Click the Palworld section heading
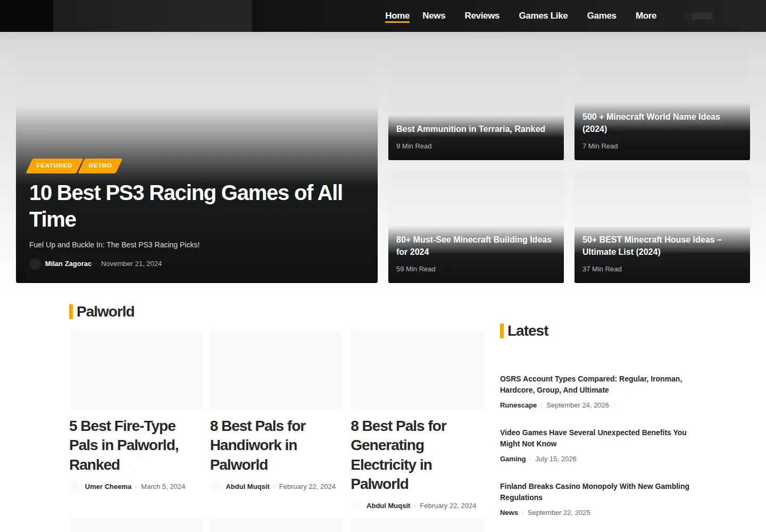The width and height of the screenshot is (766, 532). click(x=105, y=312)
